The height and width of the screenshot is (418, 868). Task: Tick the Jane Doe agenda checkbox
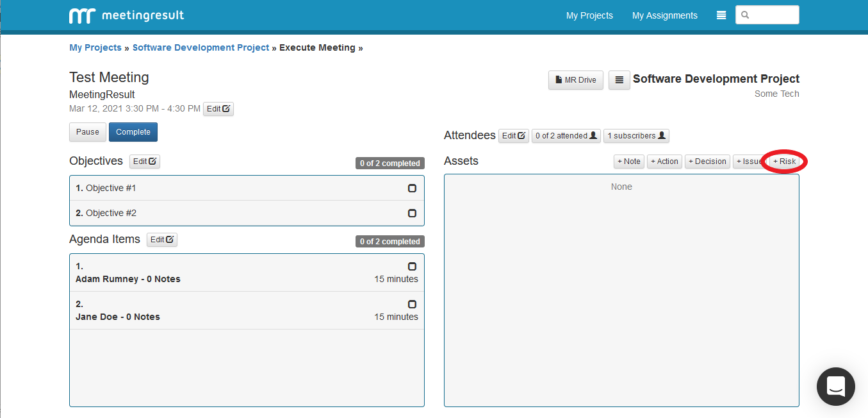(412, 305)
